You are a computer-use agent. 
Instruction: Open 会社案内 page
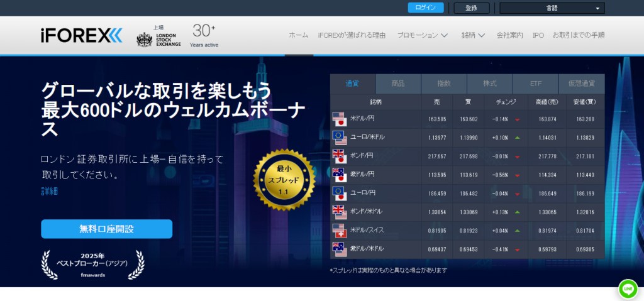pos(509,35)
